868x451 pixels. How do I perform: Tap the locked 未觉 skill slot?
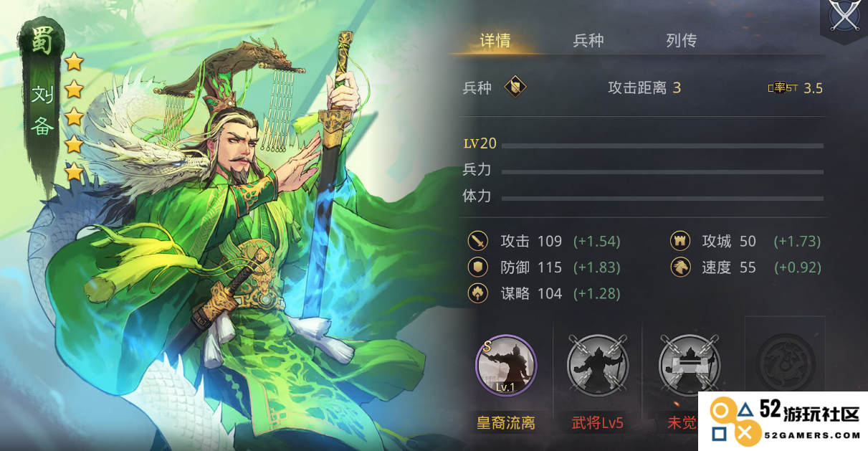[690, 366]
